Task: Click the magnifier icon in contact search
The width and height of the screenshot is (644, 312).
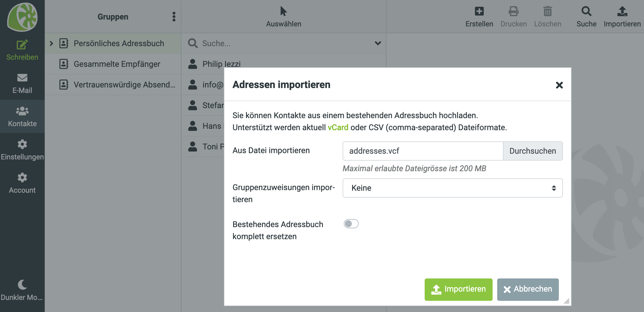Action: click(x=193, y=43)
